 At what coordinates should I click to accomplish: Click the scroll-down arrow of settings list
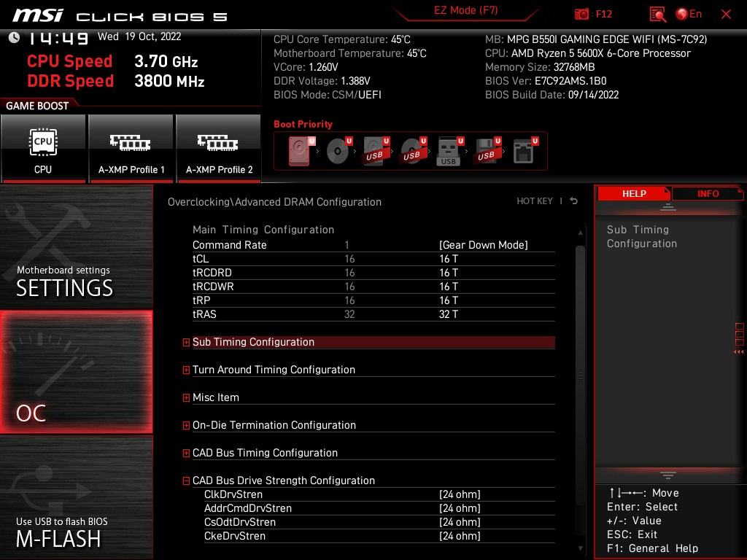[x=580, y=548]
